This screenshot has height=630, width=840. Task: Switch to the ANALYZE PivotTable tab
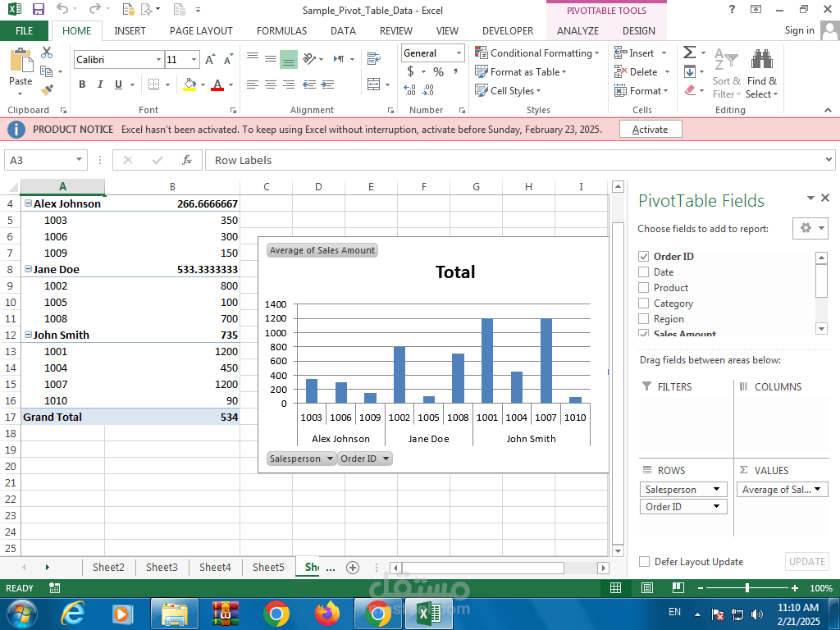pyautogui.click(x=577, y=30)
